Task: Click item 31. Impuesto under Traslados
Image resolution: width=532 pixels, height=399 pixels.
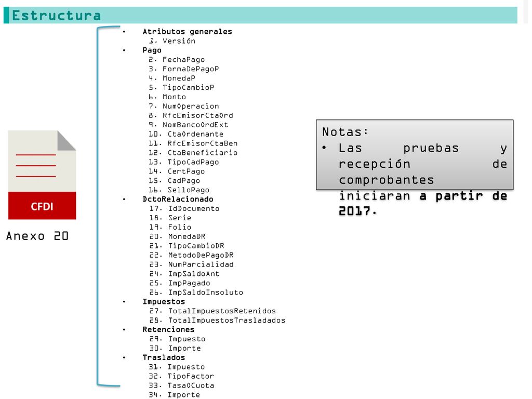Action: tap(177, 367)
